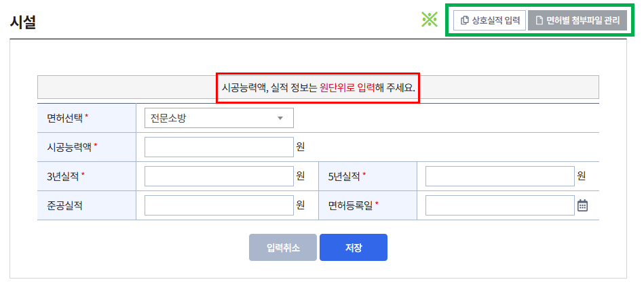Click the 저장 button
The image size is (644, 286).
353,247
